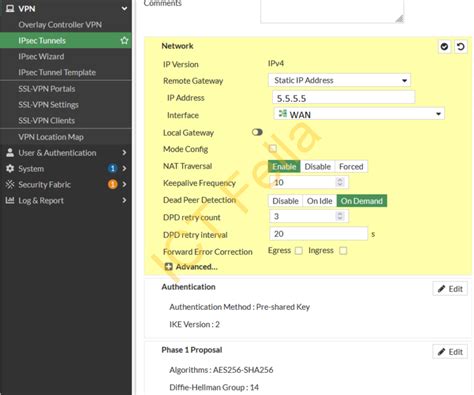
Task: Open the IPsec Wizard menu item
Action: [41, 56]
